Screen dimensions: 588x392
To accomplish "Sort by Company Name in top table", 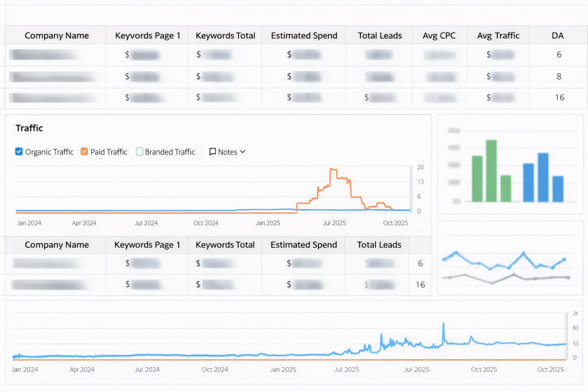I will coord(57,36).
